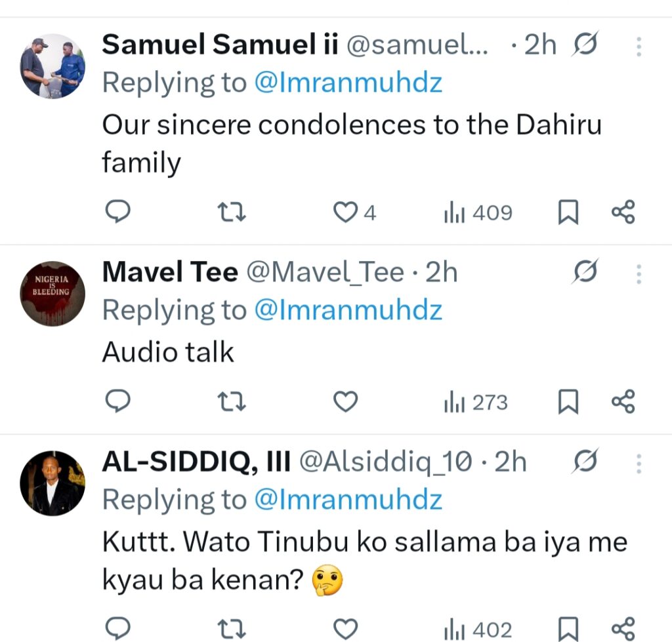Like the tweet with 4 likes
Image resolution: width=672 pixels, height=642 pixels.
(345, 212)
